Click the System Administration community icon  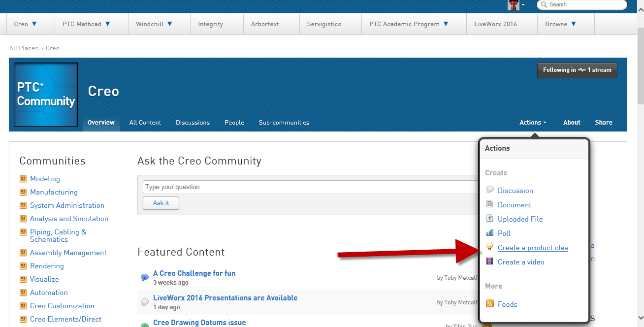23,205
